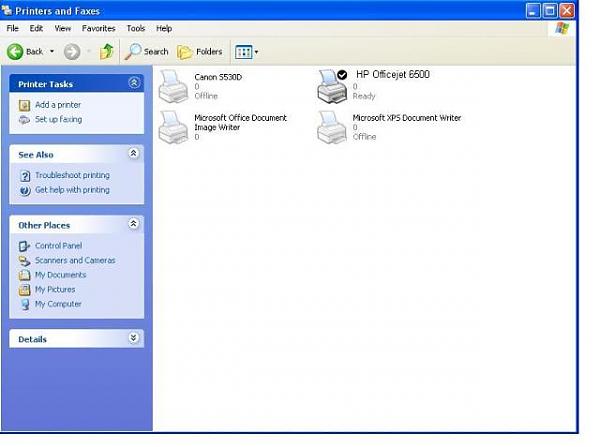The image size is (600, 447).
Task: Collapse the Printer Tasks panel
Action: (134, 83)
